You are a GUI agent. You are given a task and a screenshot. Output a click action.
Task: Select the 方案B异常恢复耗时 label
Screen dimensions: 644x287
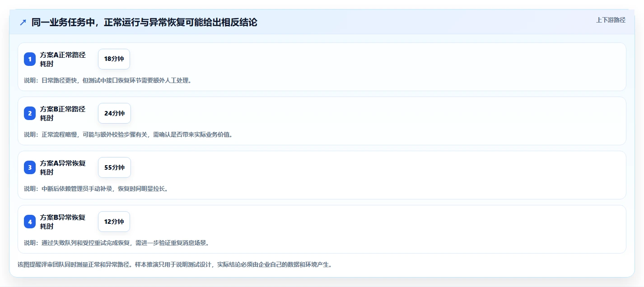click(63, 222)
